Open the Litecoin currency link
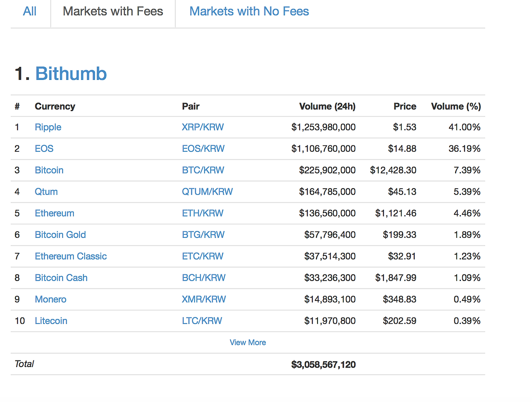This screenshot has height=402, width=532. click(x=51, y=321)
